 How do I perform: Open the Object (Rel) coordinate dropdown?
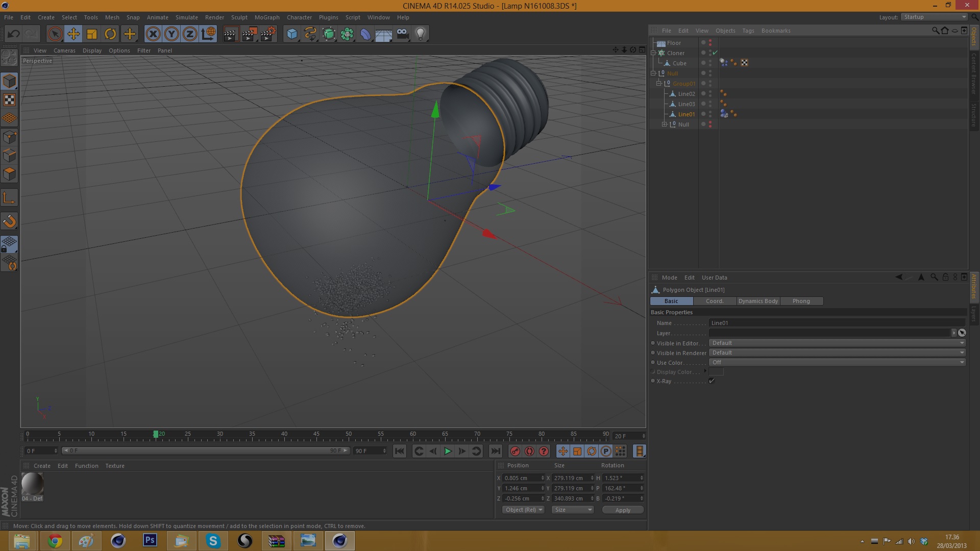coord(523,510)
